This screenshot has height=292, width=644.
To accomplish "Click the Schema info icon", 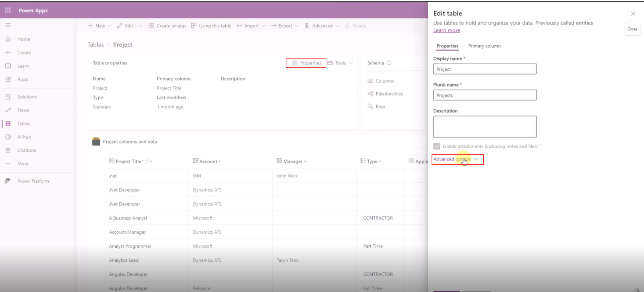I will tap(389, 63).
